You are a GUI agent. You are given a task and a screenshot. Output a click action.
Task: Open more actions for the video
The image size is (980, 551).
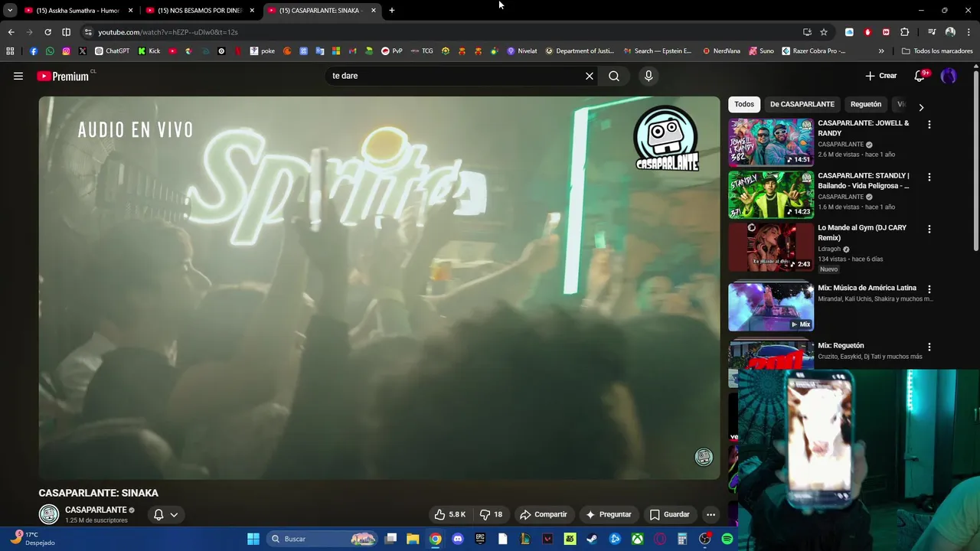point(710,514)
